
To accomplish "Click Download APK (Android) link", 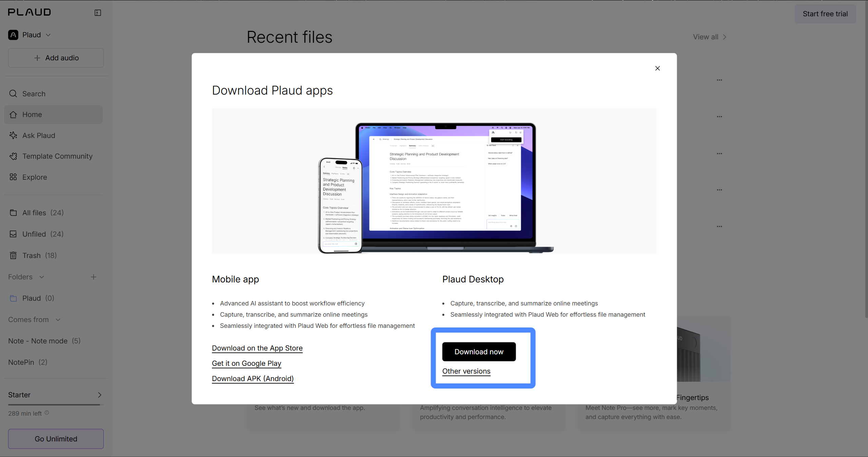I will (x=253, y=379).
